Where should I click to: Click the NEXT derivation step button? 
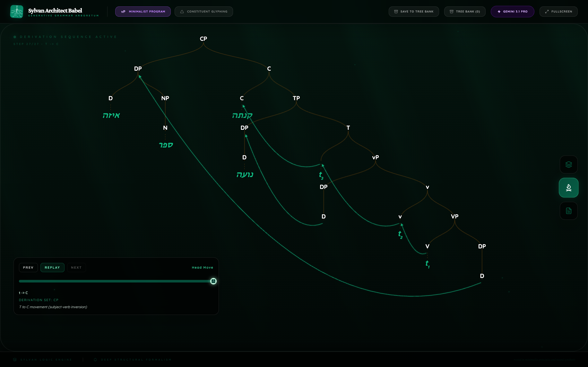coord(76,267)
